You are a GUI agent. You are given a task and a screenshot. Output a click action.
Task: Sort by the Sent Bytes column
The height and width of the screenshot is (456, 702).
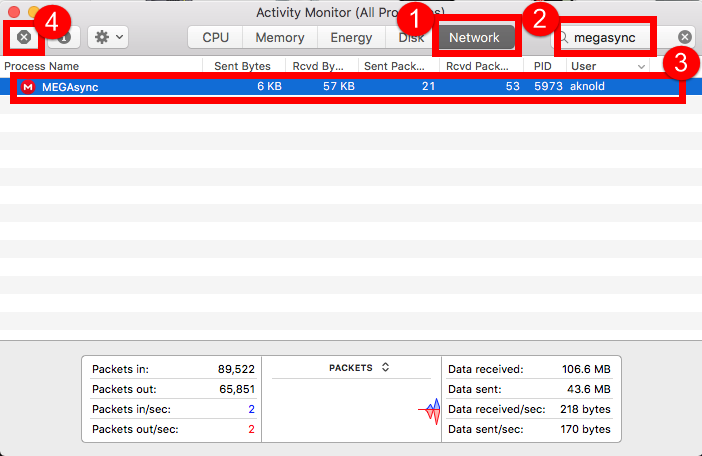[x=242, y=66]
